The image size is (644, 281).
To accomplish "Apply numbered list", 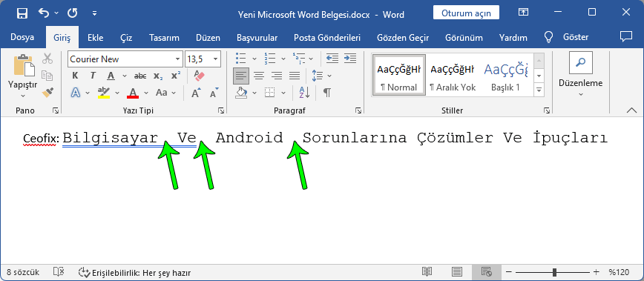I will (270, 59).
